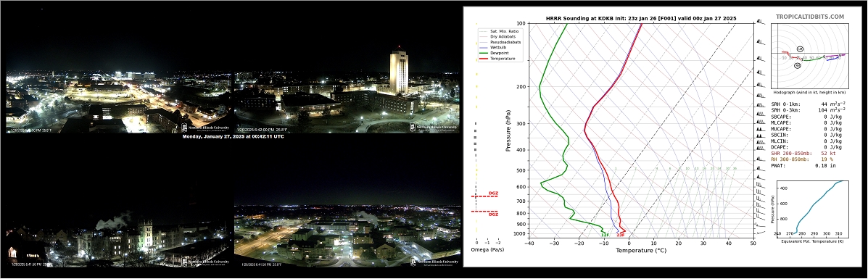Viewport: 868px width, 279px height.
Task: Click the NIU logo on bottom-right webcam
Action: pyautogui.click(x=435, y=262)
